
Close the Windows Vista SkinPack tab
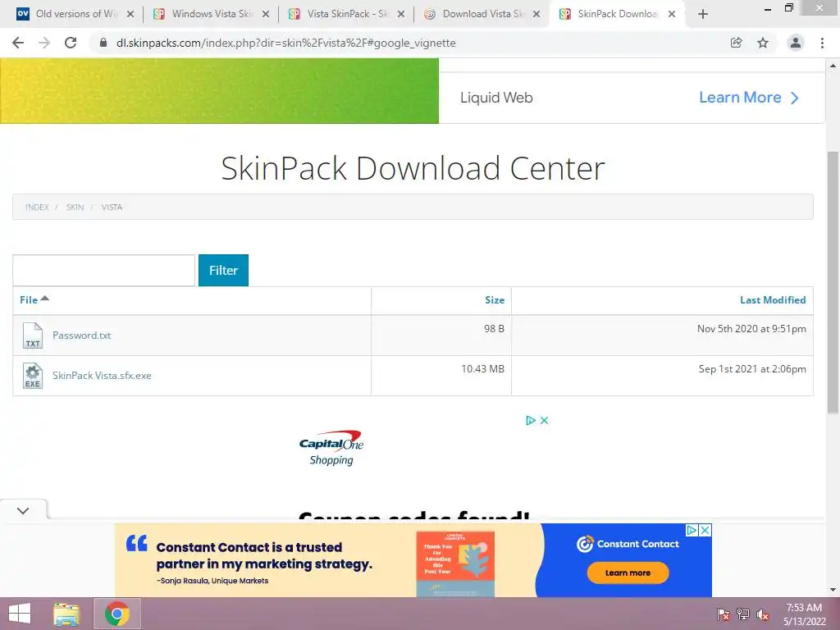tap(266, 15)
